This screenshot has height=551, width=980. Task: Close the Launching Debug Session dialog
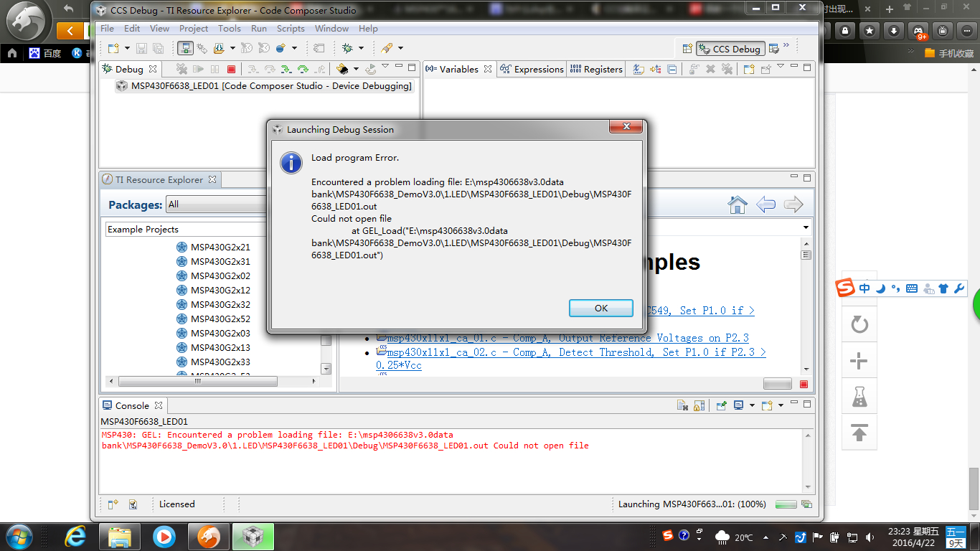pos(626,127)
